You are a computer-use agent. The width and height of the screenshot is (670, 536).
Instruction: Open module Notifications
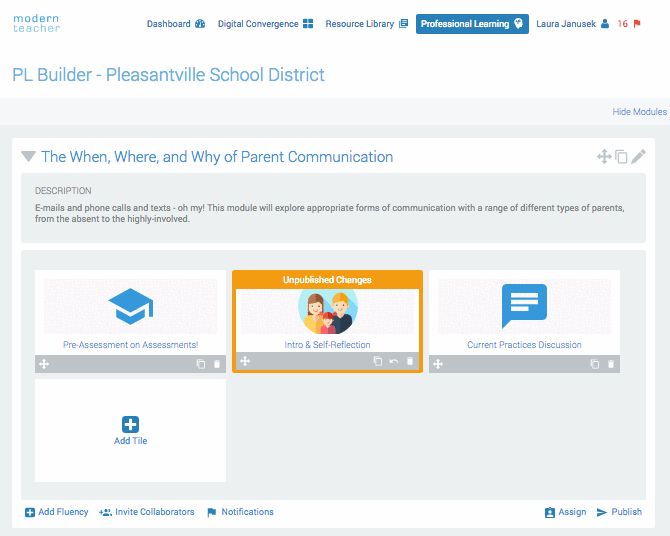click(241, 512)
